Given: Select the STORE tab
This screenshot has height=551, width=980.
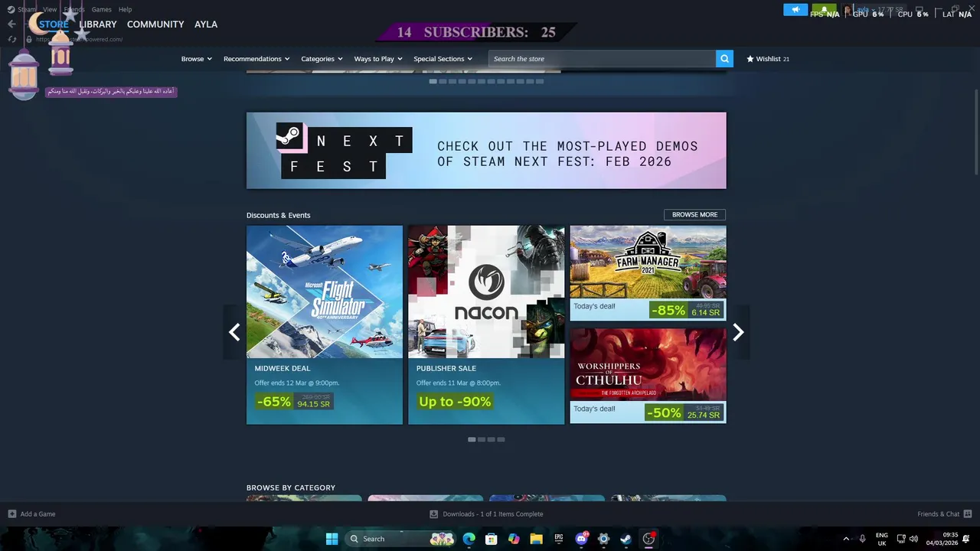Looking at the screenshot, I should pyautogui.click(x=54, y=24).
